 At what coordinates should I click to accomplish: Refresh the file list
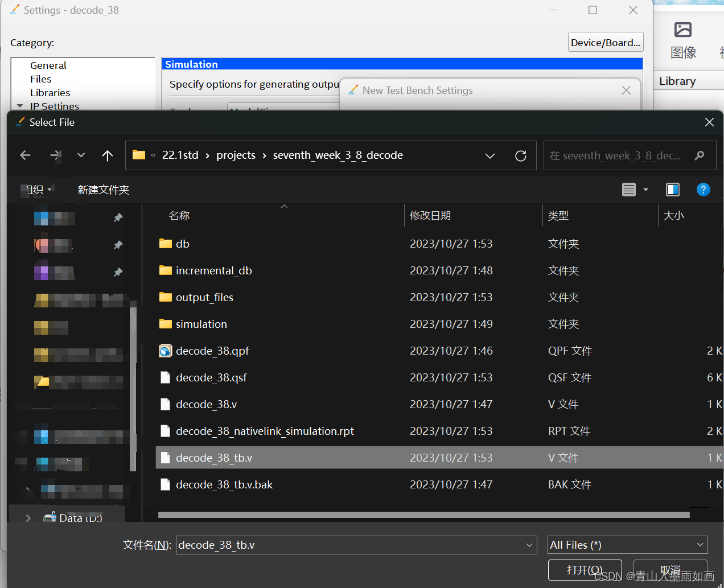520,155
